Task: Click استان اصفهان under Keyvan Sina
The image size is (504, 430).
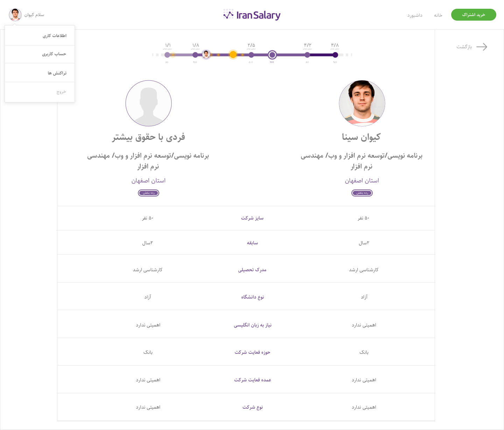Action: pyautogui.click(x=362, y=181)
